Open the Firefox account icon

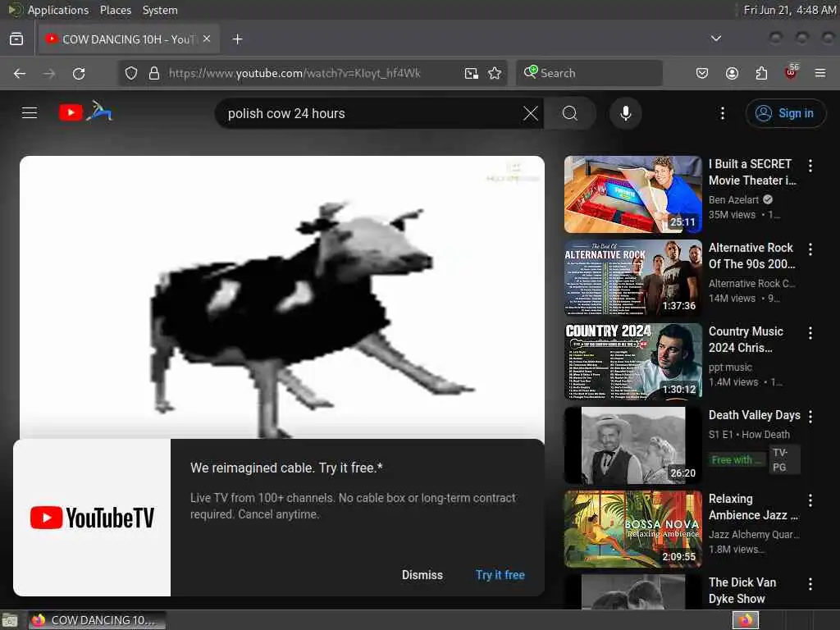pyautogui.click(x=732, y=73)
